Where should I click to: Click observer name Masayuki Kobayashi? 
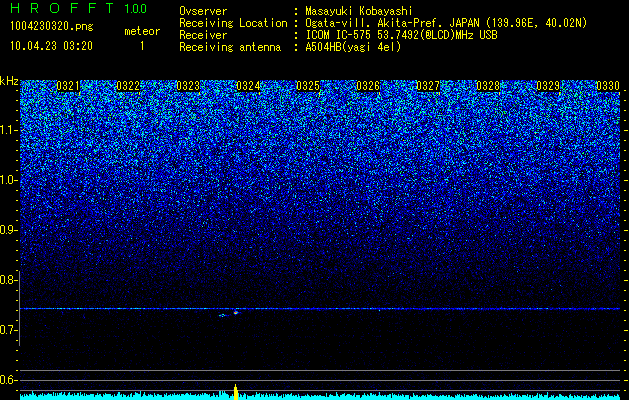click(x=359, y=11)
